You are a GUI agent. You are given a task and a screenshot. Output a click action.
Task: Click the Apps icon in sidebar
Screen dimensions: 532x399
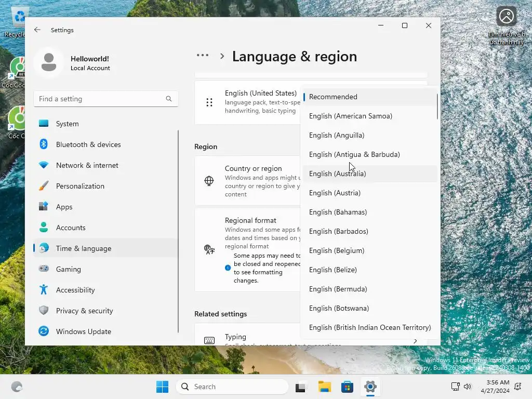[44, 206]
